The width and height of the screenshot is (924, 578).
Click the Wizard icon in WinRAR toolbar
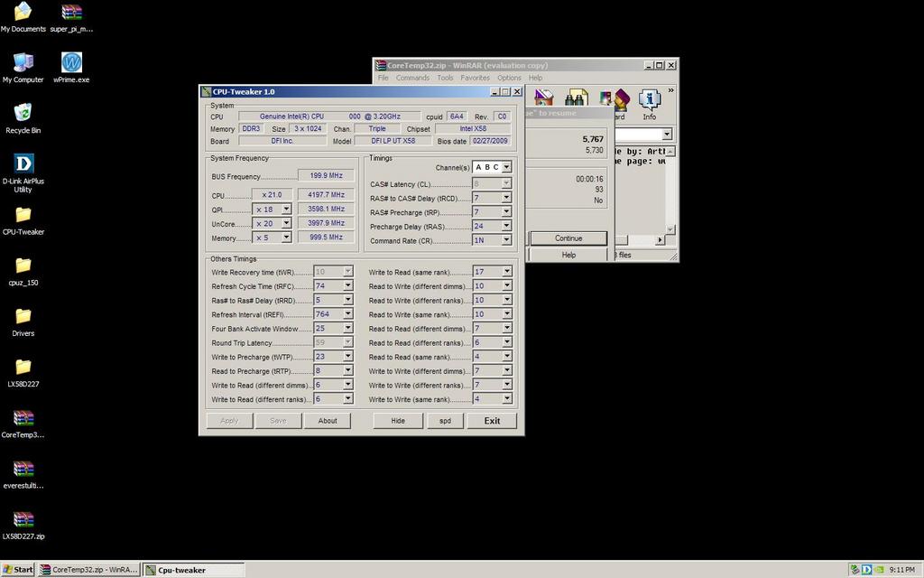pos(621,100)
